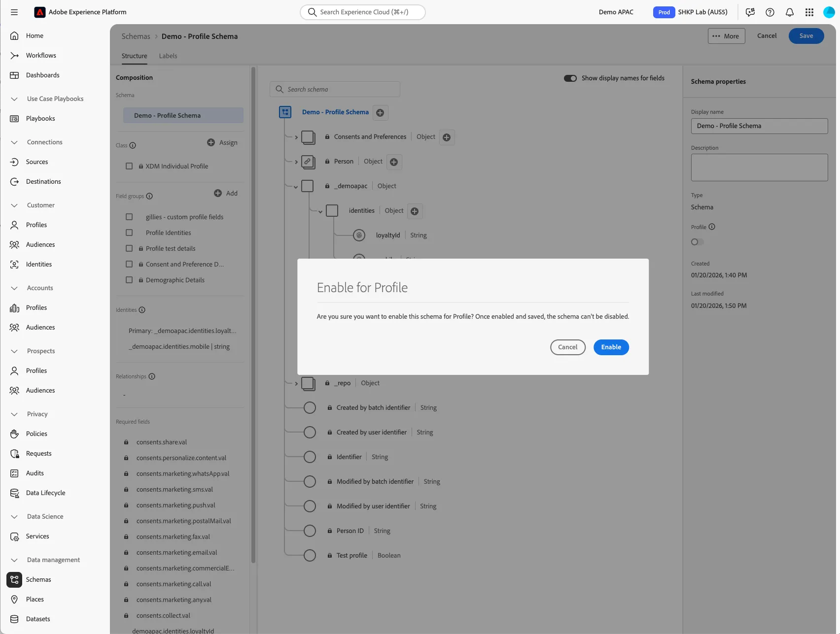Check the Demographic Details checkbox
This screenshot has height=634, width=840.
[x=129, y=280]
